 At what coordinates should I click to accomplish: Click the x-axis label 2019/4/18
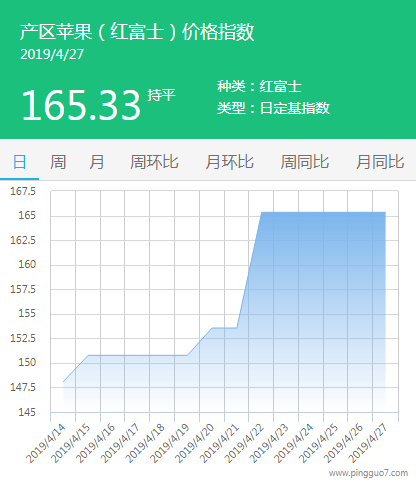point(145,443)
